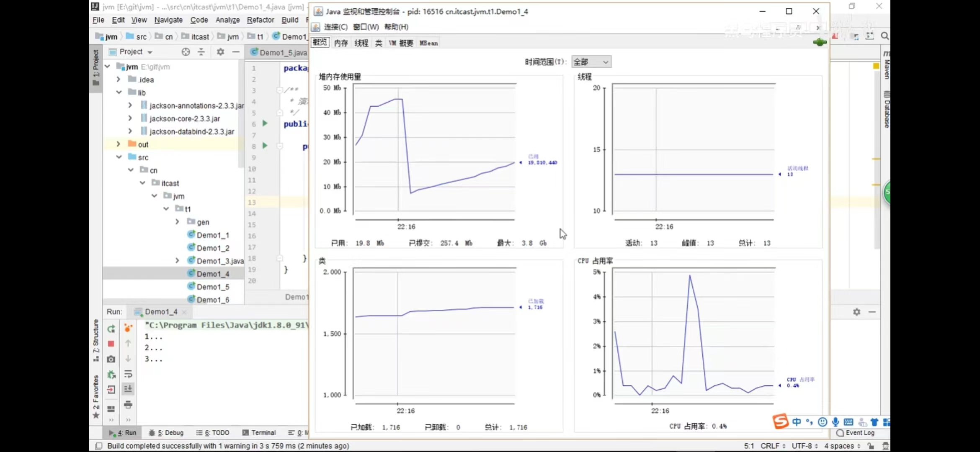Expand the out folder in project tree
Screen dimensions: 980x452
pos(119,144)
